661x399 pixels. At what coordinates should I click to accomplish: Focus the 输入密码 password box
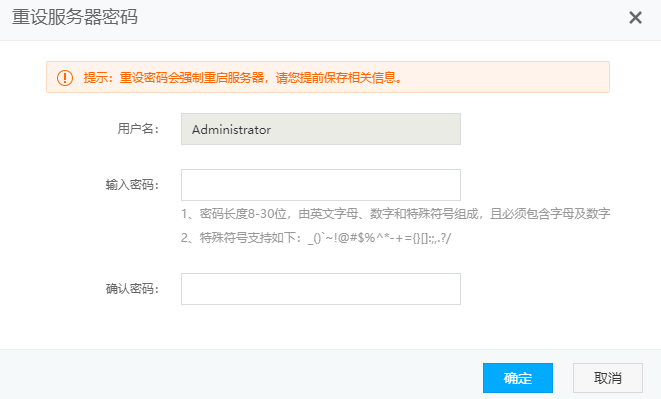[x=321, y=185]
